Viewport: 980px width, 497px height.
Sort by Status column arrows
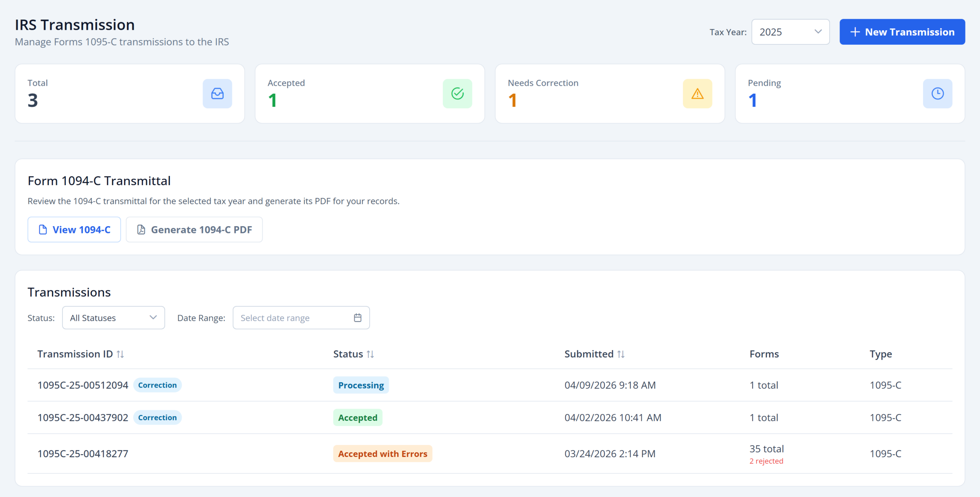(370, 354)
